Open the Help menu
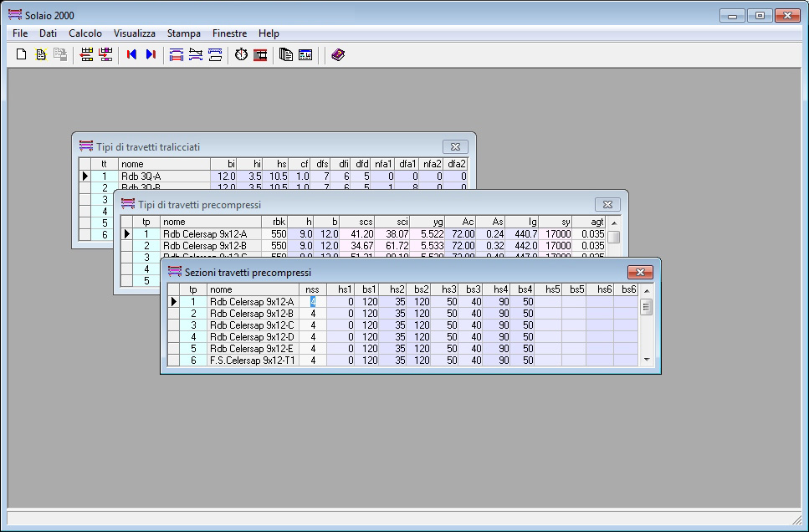 [x=269, y=33]
